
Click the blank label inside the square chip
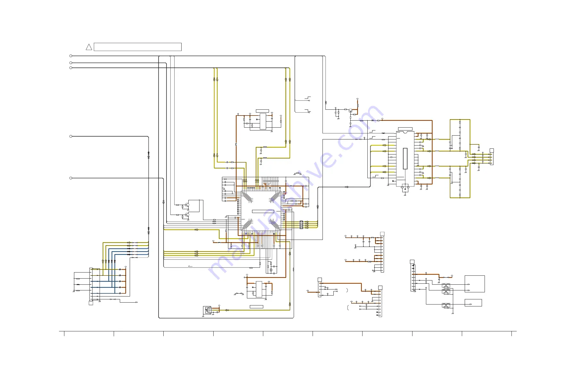click(x=263, y=211)
